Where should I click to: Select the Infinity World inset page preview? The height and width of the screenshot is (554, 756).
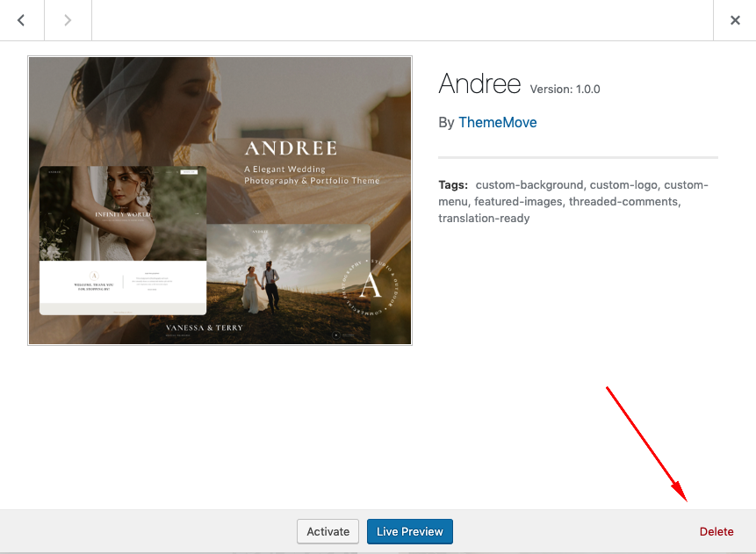pos(123,239)
